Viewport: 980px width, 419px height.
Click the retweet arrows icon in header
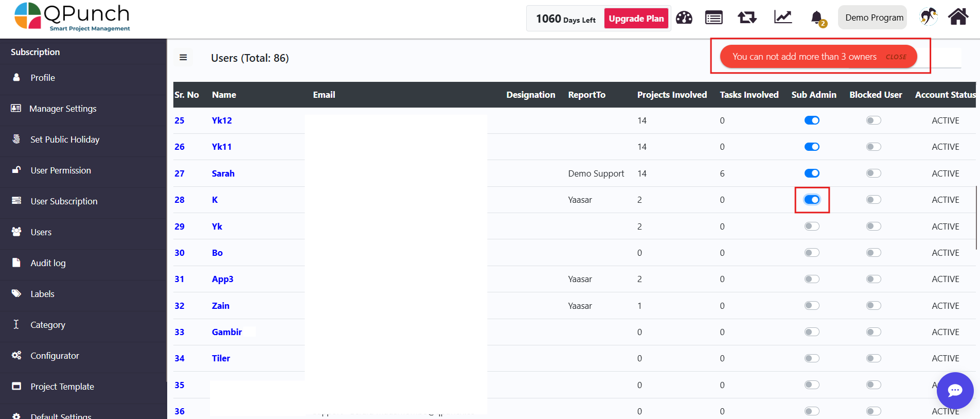pos(746,18)
